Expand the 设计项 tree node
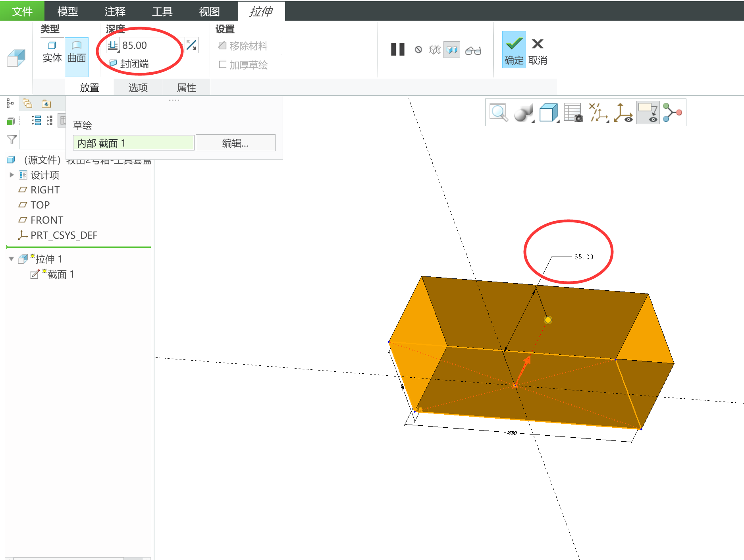Screen dimensions: 744x560 pyautogui.click(x=12, y=175)
